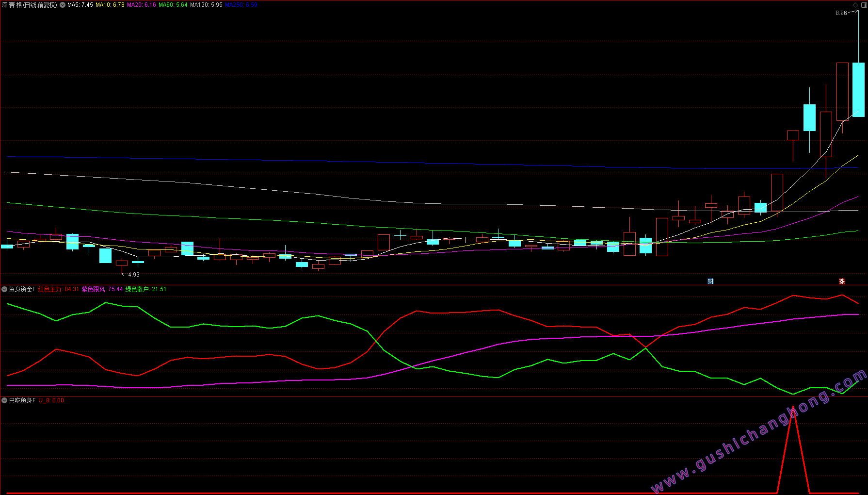
Task: Click the red 涨 marker below the chart
Action: [x=842, y=281]
